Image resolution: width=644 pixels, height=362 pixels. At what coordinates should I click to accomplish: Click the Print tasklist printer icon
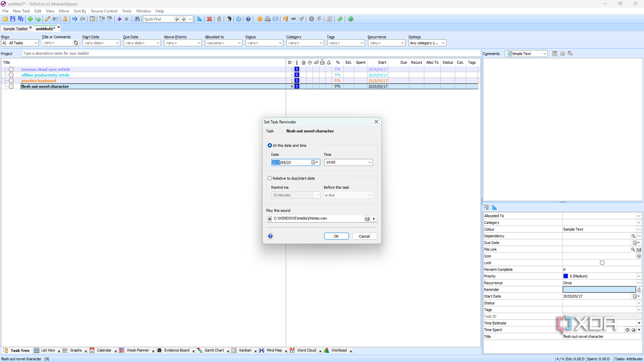[267, 19]
